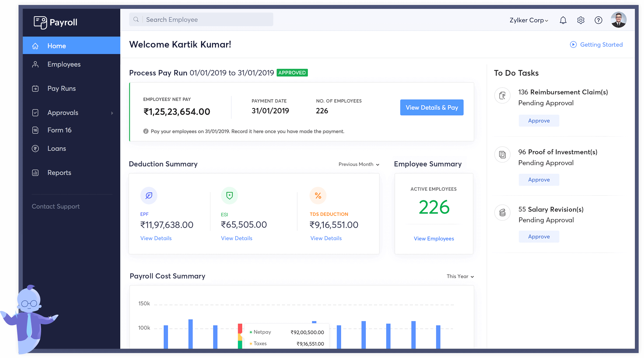Click the View Details & Pay button

coord(431,108)
